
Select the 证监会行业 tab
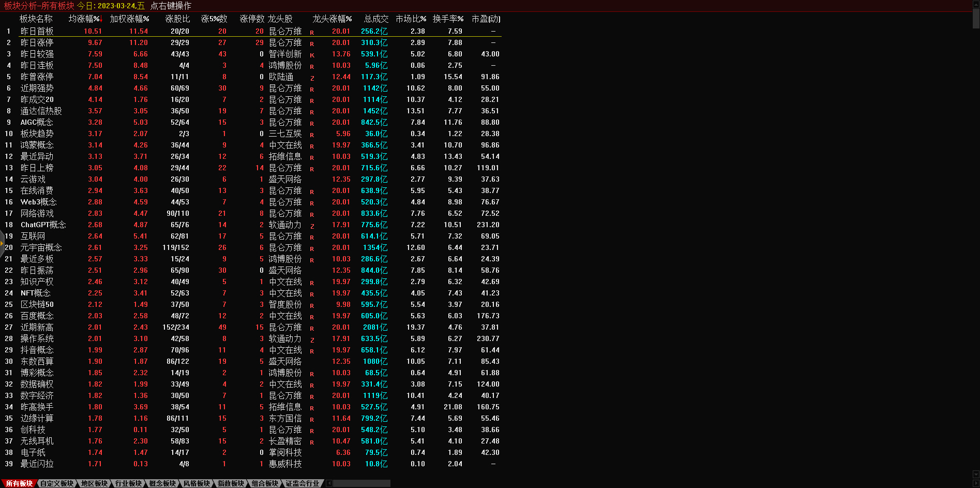(303, 483)
